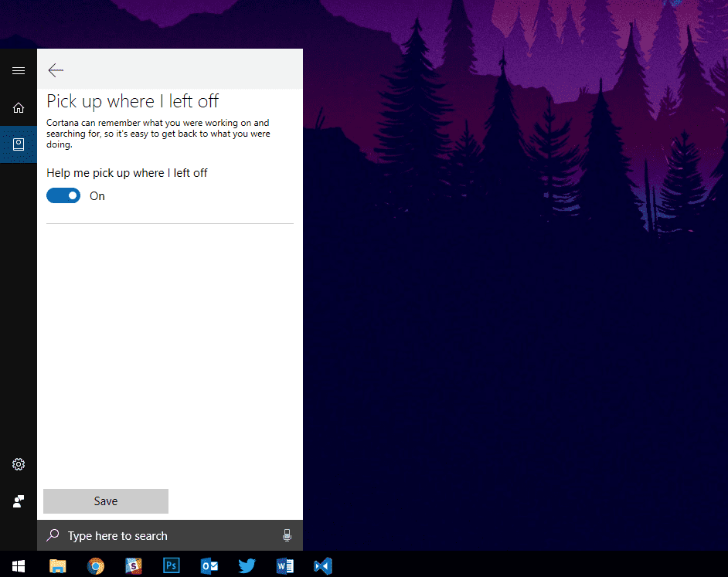Launch File Explorer from the taskbar

(x=58, y=566)
